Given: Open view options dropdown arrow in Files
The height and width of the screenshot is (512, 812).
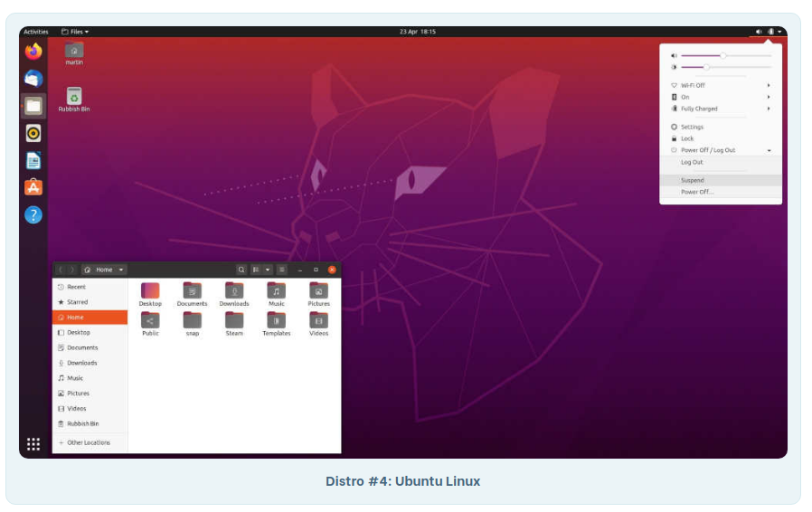Looking at the screenshot, I should [268, 270].
